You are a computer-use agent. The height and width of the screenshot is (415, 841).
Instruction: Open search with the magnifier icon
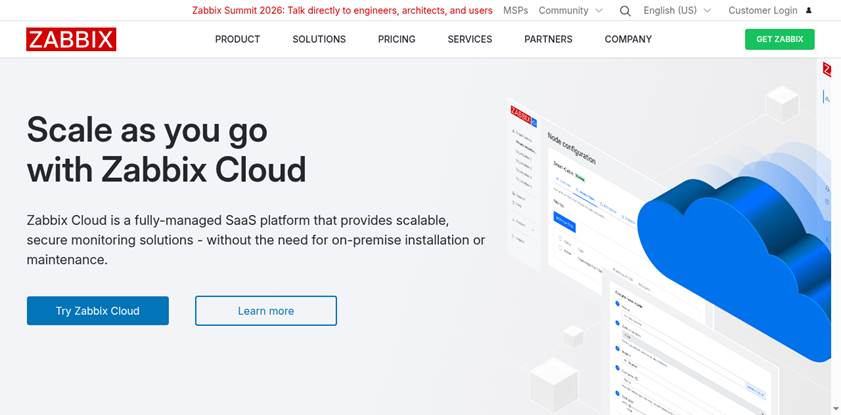pos(625,11)
